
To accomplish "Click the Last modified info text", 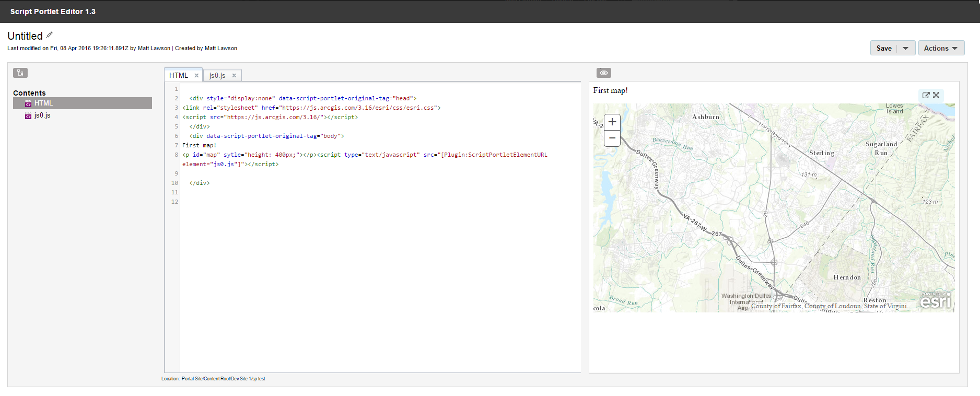I will coord(122,48).
